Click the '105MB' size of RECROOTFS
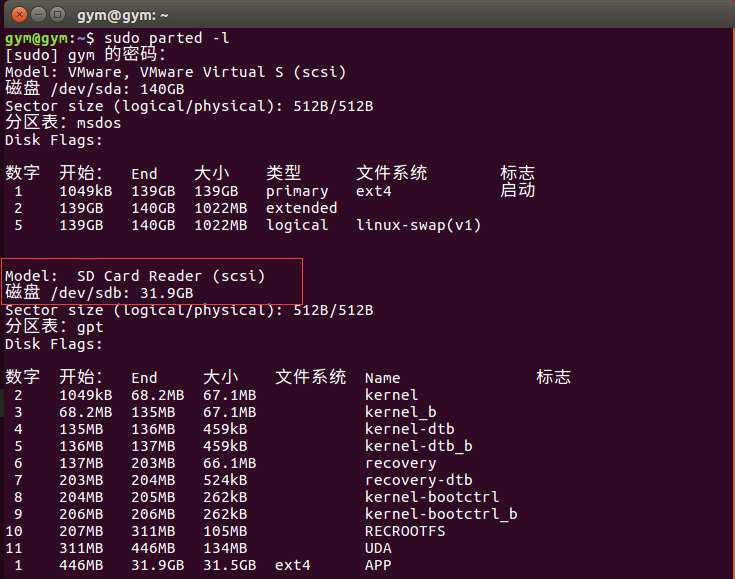Viewport: 735px width, 579px height. coord(225,531)
